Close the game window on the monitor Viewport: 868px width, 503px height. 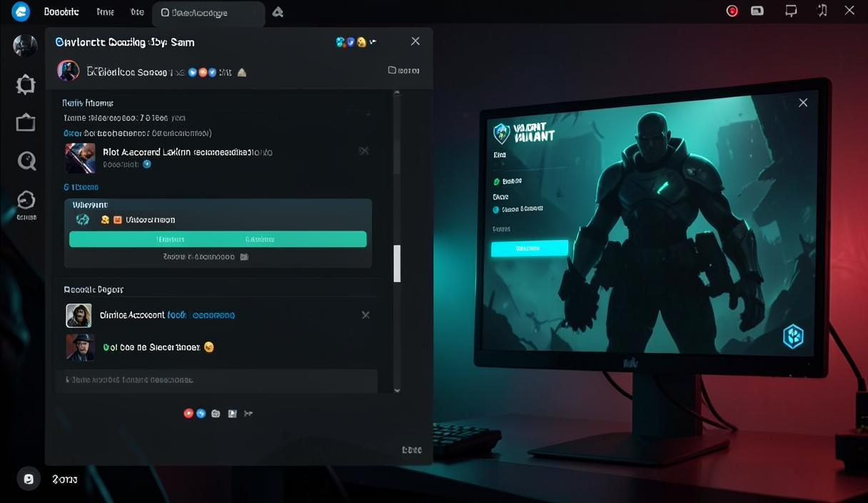coord(803,103)
